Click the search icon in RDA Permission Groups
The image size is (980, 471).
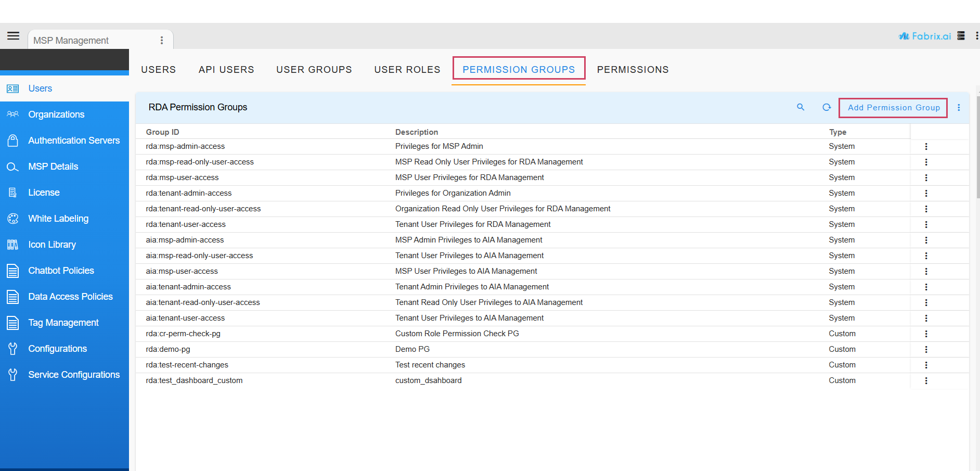(x=801, y=107)
